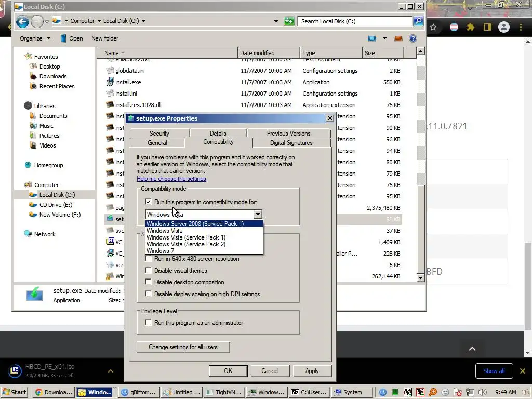
Task: Open the views options dropdown arrow
Action: pos(384,38)
